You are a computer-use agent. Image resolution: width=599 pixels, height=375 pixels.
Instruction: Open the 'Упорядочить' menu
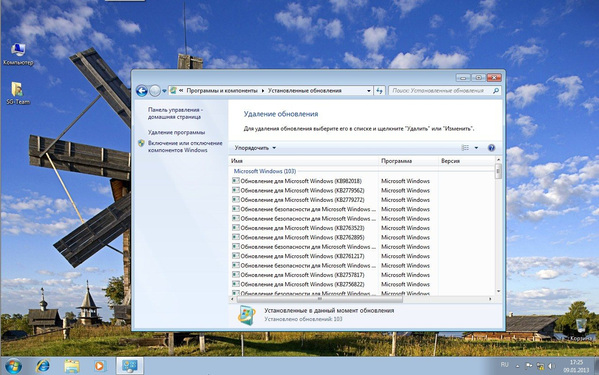point(255,148)
